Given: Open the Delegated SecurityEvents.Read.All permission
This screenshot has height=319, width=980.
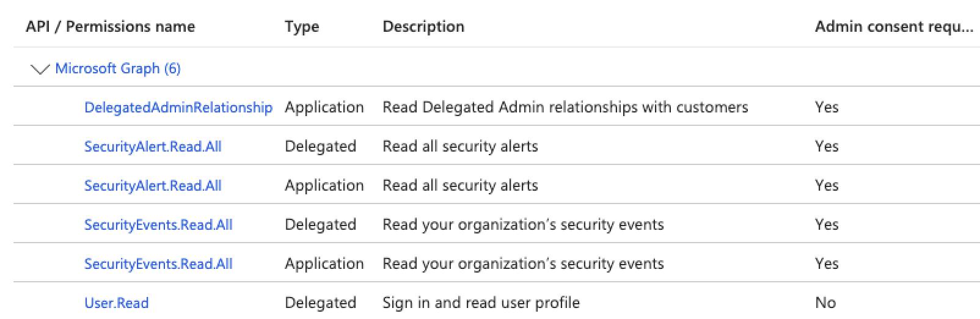Looking at the screenshot, I should tap(158, 225).
